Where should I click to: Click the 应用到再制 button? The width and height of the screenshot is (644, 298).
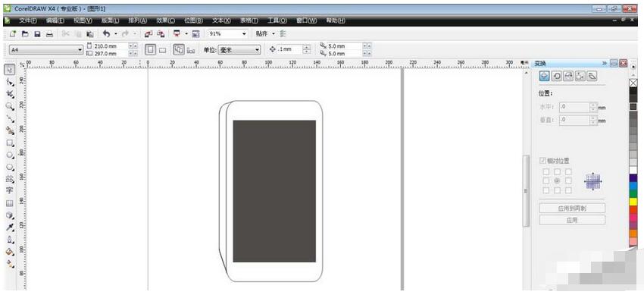572,209
